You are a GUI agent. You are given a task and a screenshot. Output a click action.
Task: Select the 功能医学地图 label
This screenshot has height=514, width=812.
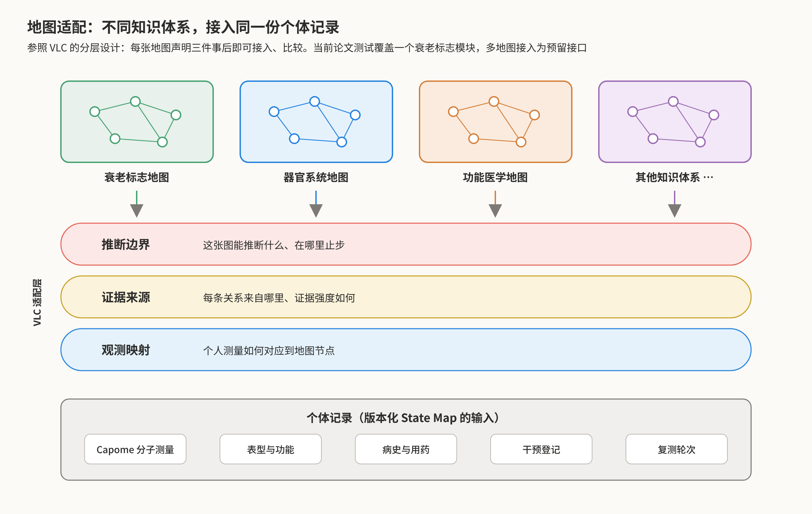(x=495, y=177)
